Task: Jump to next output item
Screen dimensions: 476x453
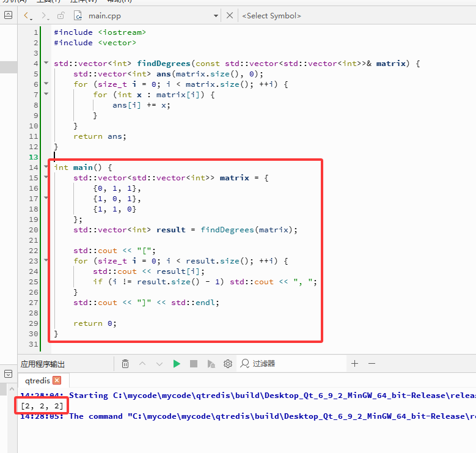Action: (159, 363)
